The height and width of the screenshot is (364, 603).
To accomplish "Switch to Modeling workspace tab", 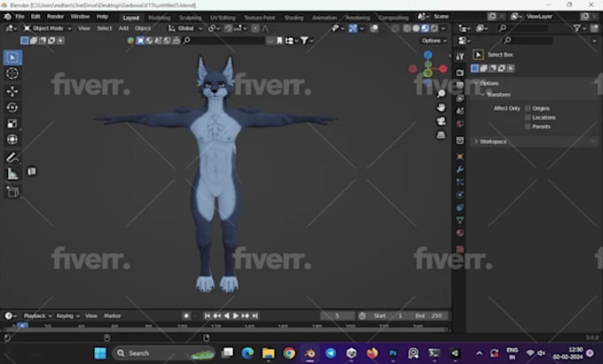I will tap(160, 18).
